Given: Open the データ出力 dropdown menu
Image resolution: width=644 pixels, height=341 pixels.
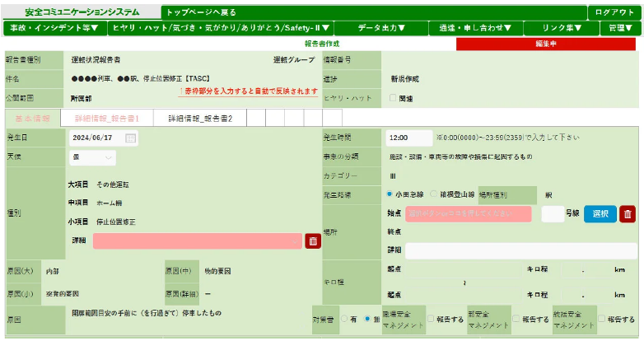Looking at the screenshot, I should [381, 28].
